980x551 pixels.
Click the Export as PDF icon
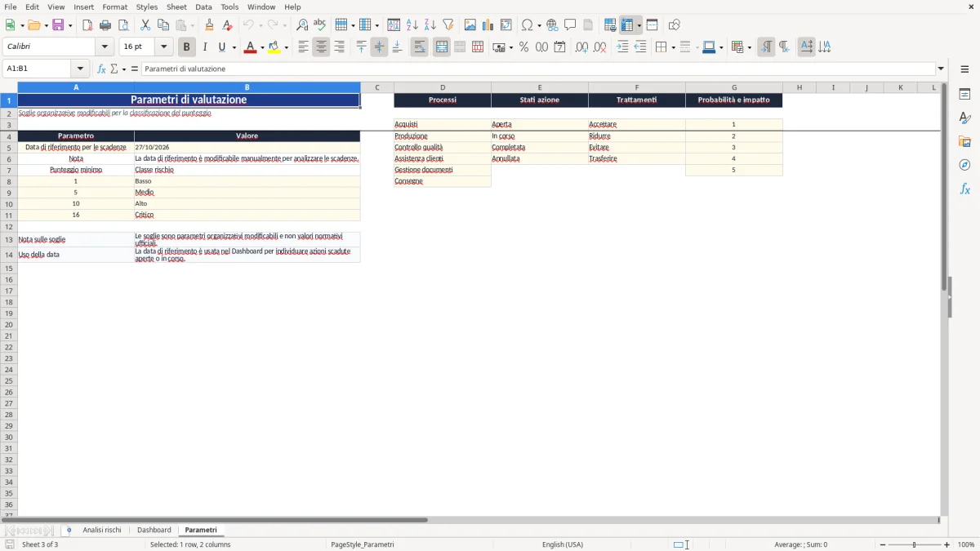point(87,25)
